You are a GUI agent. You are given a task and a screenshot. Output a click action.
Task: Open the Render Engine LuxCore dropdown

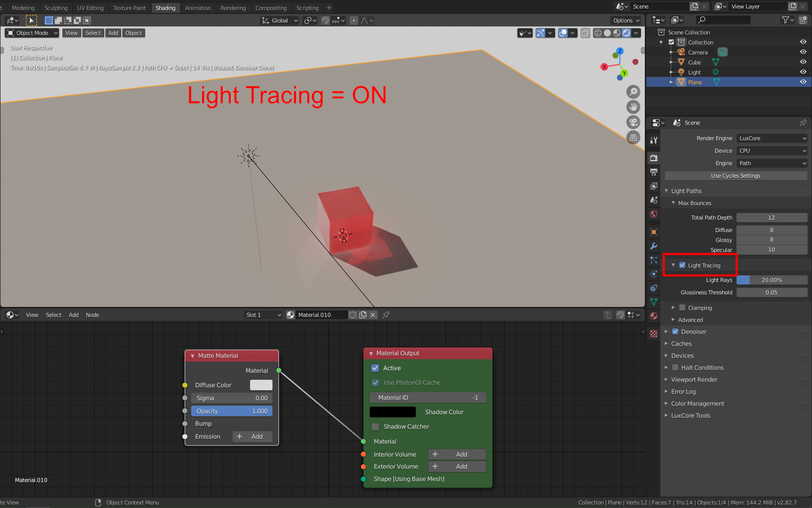772,138
